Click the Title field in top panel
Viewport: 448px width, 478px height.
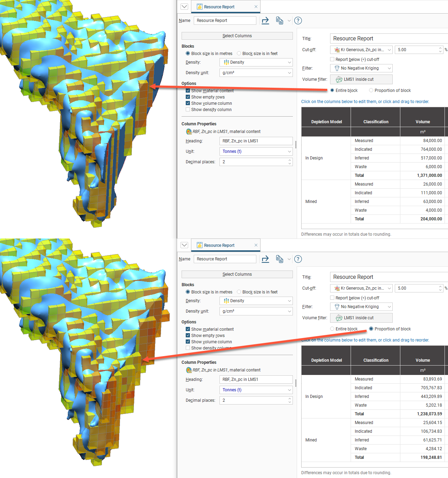tap(388, 39)
